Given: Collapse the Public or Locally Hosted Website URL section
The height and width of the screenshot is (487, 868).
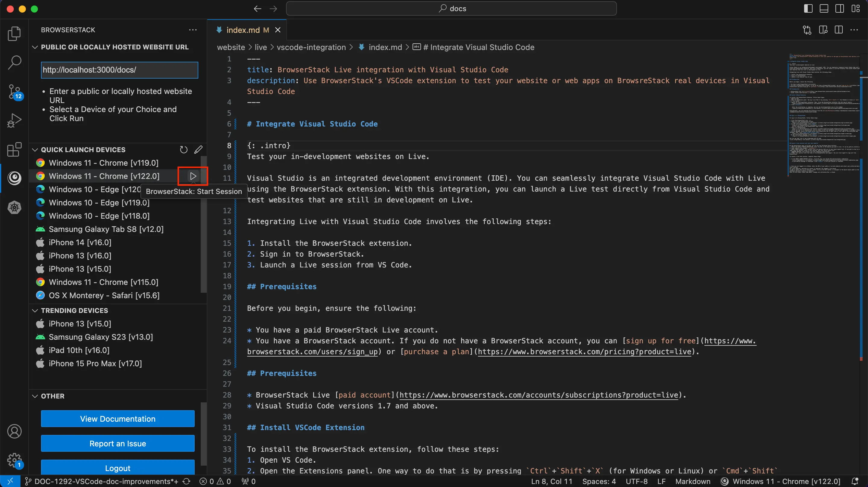Looking at the screenshot, I should pos(35,47).
